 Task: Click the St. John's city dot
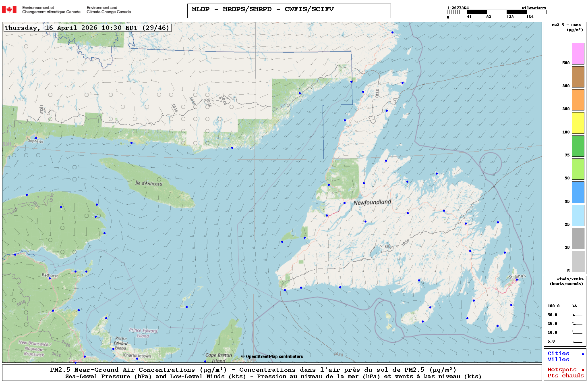pyautogui.click(x=517, y=279)
